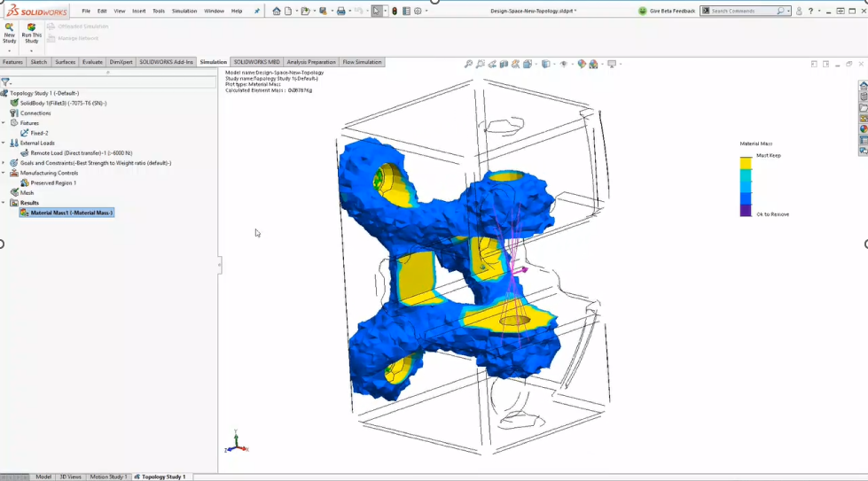Select the Mesh tree item
Screen dimensions: 868x481
click(23, 193)
